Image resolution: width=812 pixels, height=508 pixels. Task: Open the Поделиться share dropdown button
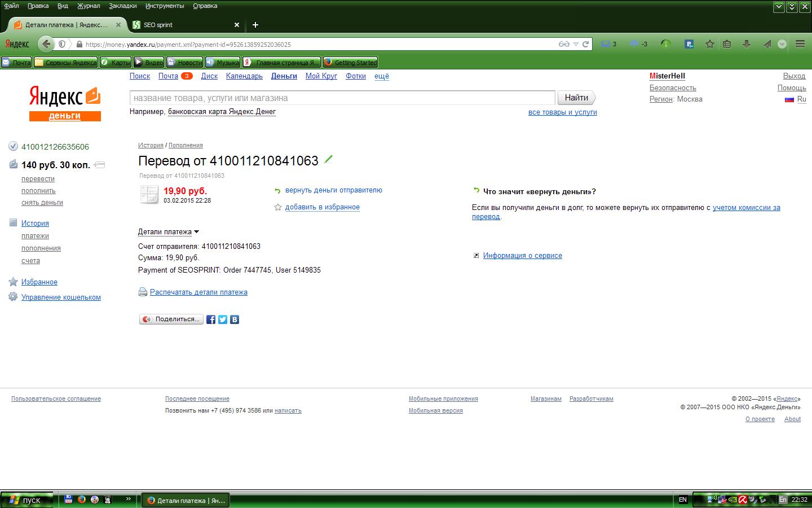[x=171, y=319]
